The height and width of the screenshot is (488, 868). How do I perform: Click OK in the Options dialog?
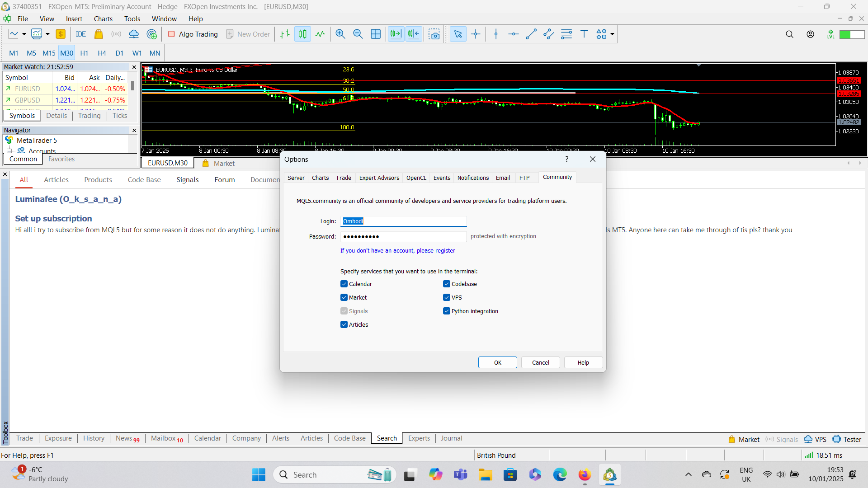[497, 362]
